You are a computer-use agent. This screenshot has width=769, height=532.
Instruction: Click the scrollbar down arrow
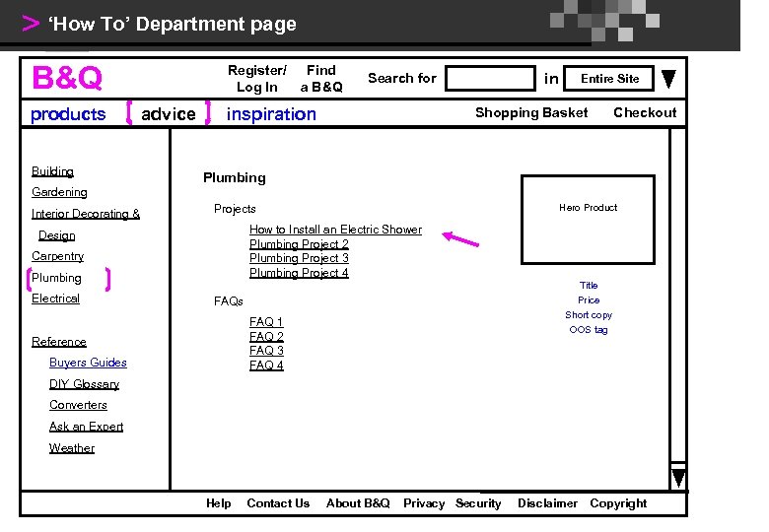678,478
